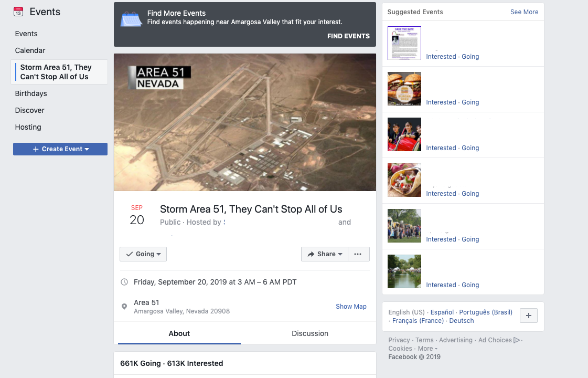Click the clock icon beside event date
The image size is (588, 378).
click(124, 282)
